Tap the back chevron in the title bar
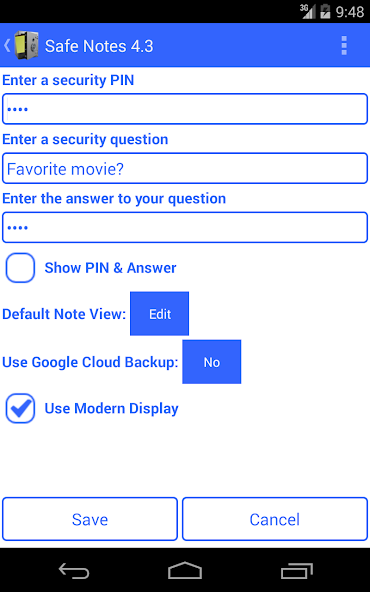This screenshot has width=370, height=592. click(x=7, y=46)
